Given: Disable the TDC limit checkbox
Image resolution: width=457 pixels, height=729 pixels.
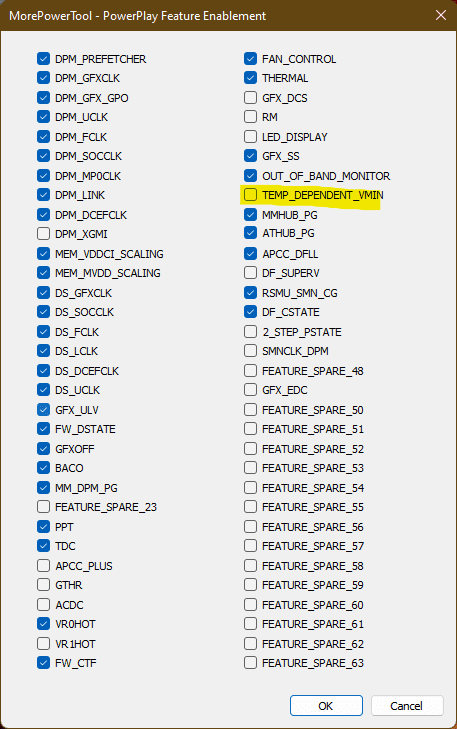Looking at the screenshot, I should (43, 546).
